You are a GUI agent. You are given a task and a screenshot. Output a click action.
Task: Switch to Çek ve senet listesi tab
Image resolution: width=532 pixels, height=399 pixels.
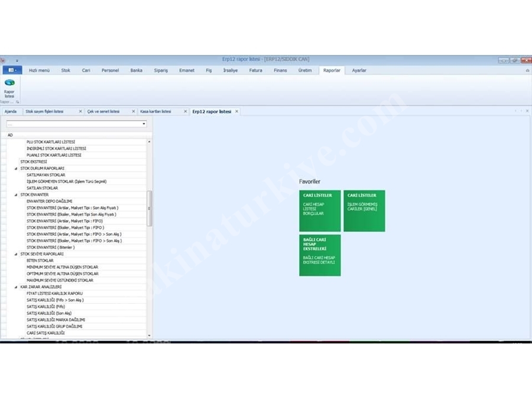[x=103, y=111]
